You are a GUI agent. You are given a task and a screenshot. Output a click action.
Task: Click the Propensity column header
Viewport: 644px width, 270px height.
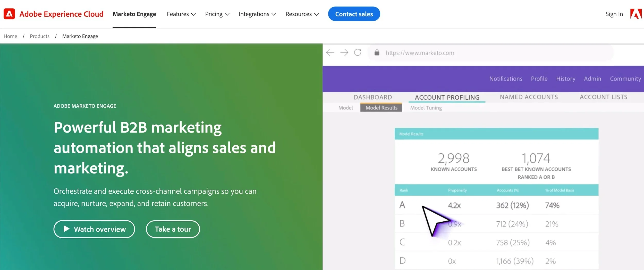pyautogui.click(x=457, y=190)
